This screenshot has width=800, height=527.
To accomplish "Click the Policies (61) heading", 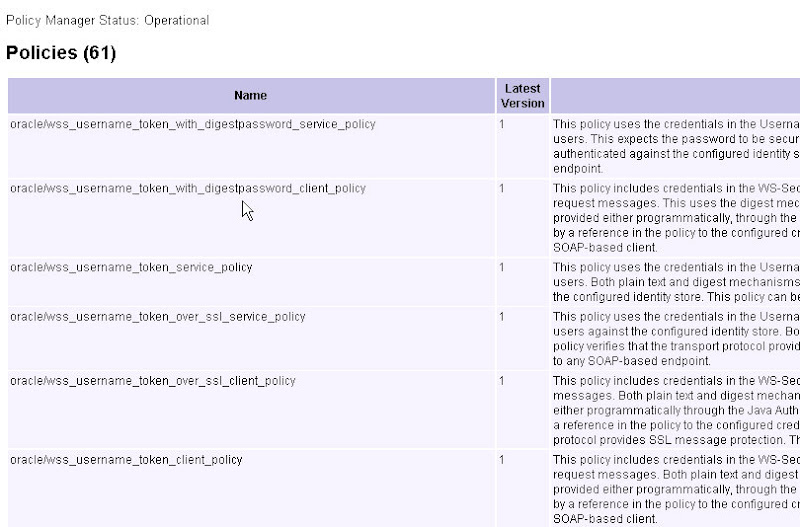I will coord(61,54).
